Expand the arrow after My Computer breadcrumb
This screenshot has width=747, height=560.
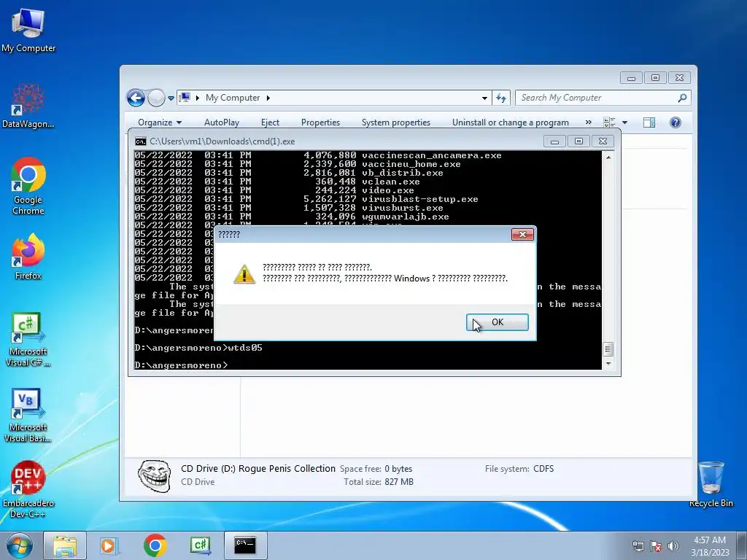tap(268, 98)
